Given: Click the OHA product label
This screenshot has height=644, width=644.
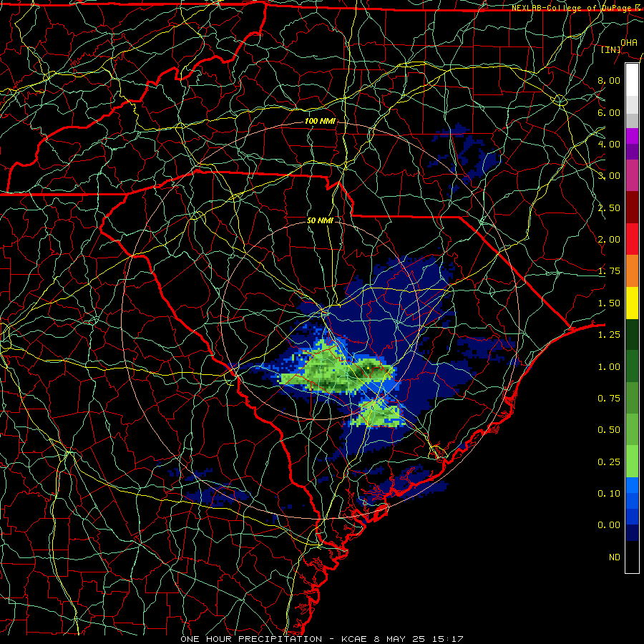Looking at the screenshot, I should [629, 42].
